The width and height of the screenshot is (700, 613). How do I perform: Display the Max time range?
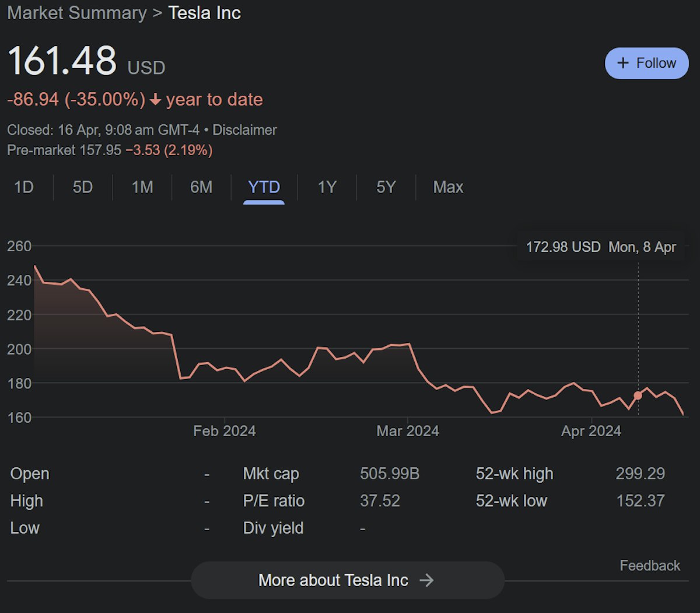[448, 187]
